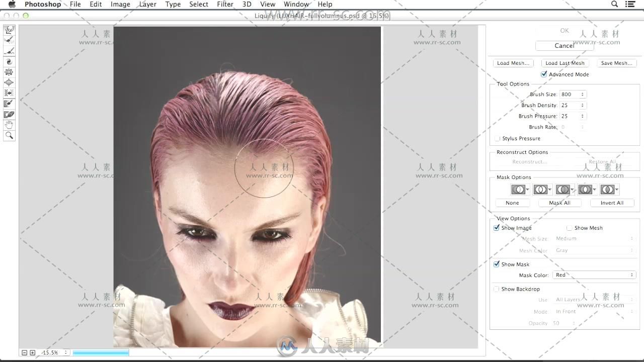Open the Mesh Size Medium dropdown
This screenshot has width=644, height=362.
pos(594,238)
